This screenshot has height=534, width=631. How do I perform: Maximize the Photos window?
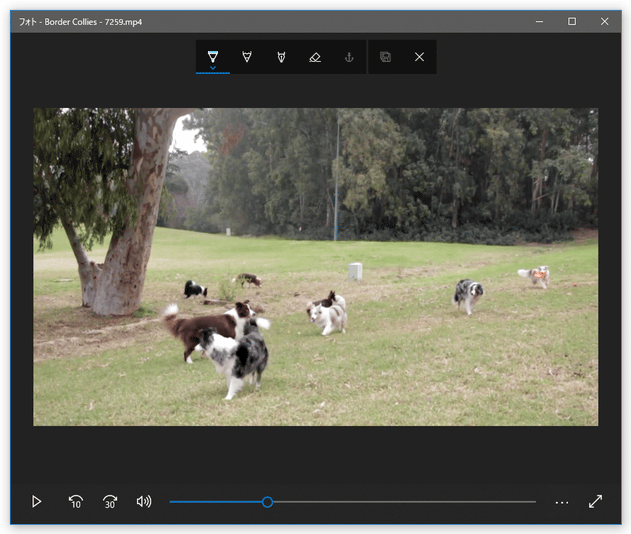(572, 21)
